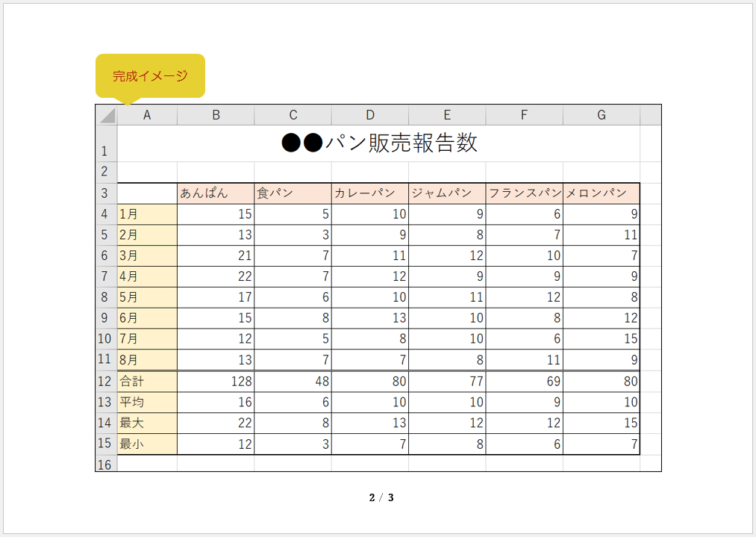Select the 5月 row label

click(147, 297)
